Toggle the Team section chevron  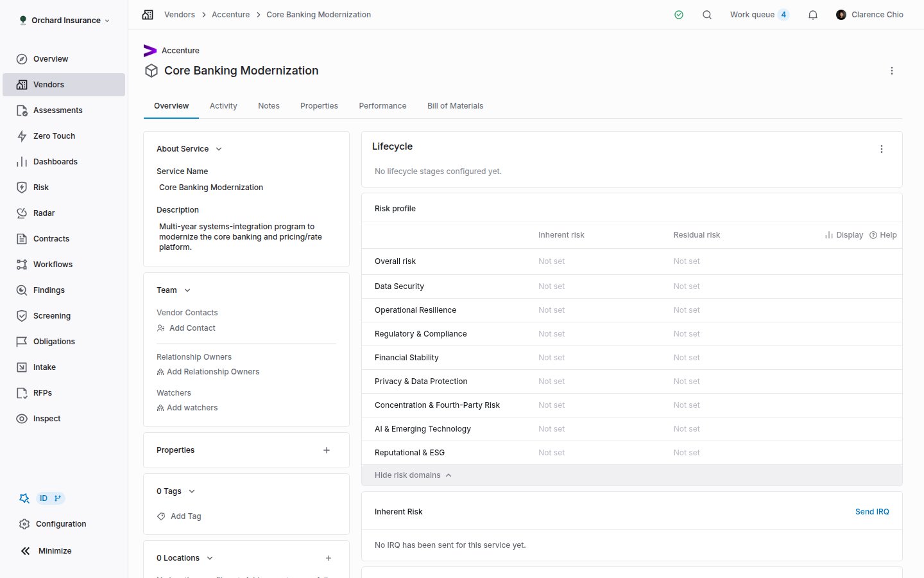187,290
